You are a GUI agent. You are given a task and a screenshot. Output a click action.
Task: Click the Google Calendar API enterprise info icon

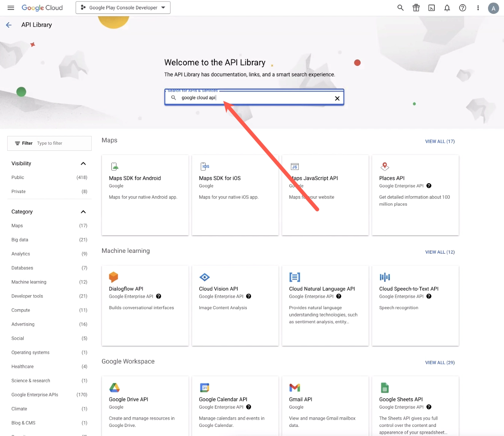(249, 407)
